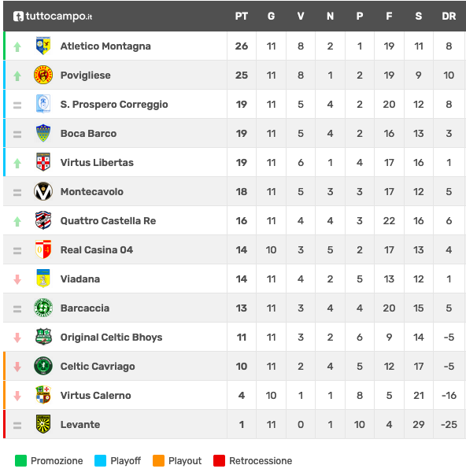Viewport: 466px width, 476px height.
Task: Open the Original Celtic Bhoys team name
Action: [111, 338]
